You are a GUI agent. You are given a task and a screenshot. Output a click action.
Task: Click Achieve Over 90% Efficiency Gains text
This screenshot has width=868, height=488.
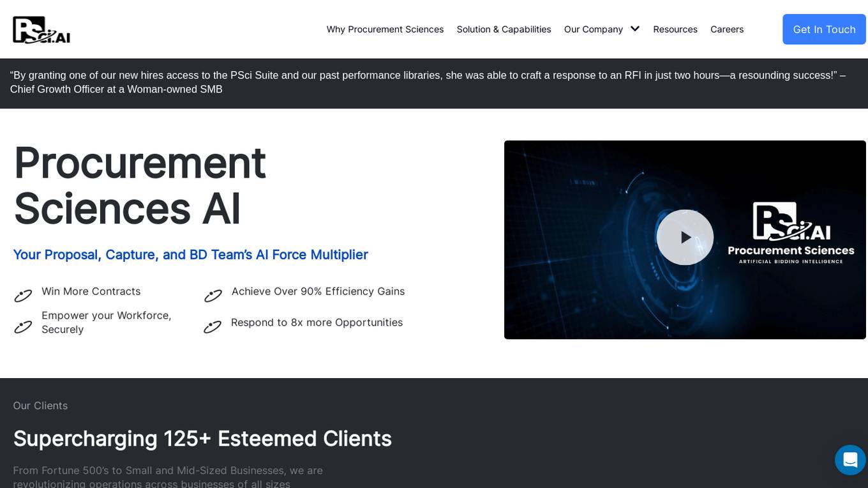(x=318, y=291)
